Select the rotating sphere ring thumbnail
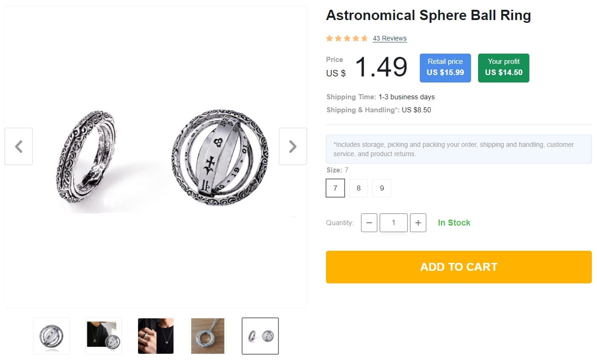Image resolution: width=597 pixels, height=364 pixels. pyautogui.click(x=51, y=336)
